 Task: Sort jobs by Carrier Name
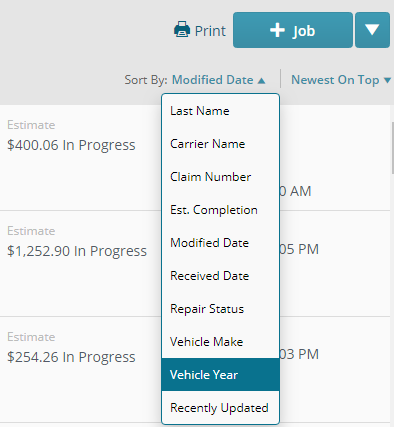[220, 144]
